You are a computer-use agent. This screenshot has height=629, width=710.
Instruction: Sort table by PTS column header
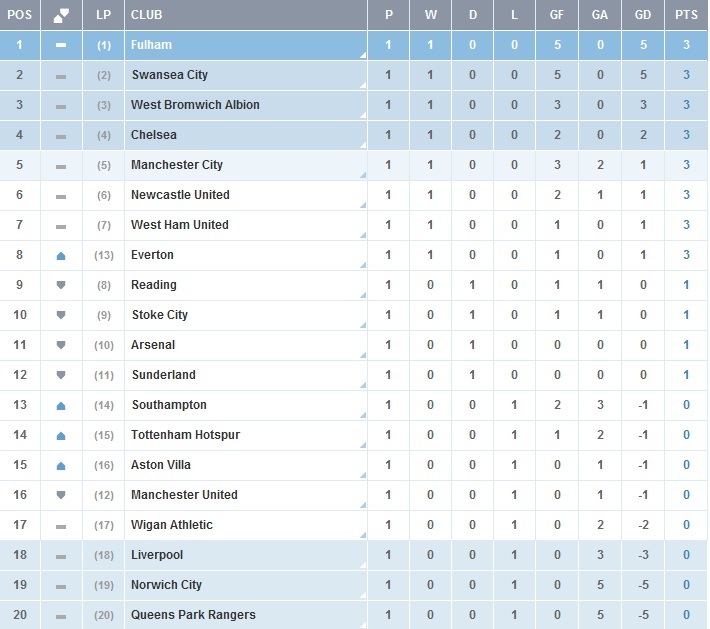click(686, 15)
